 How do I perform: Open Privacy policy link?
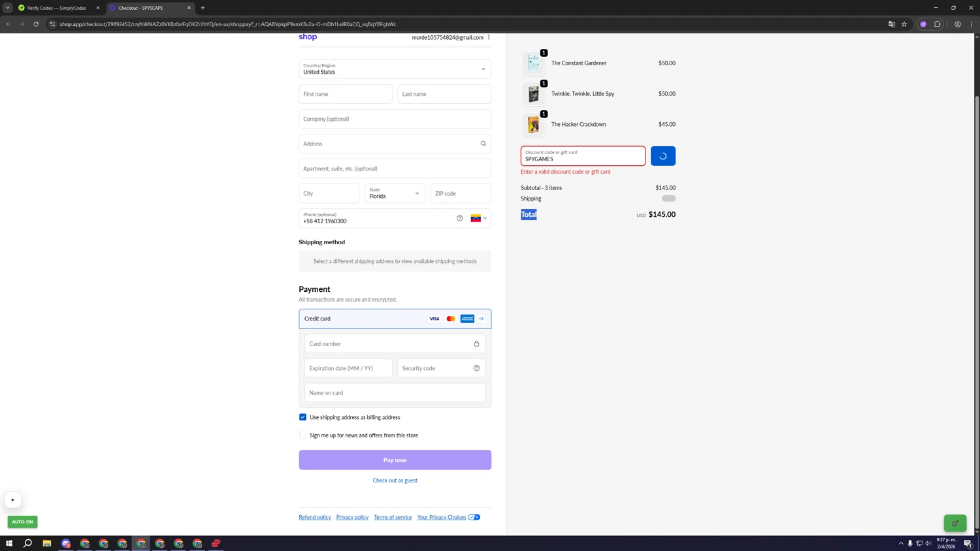click(352, 517)
